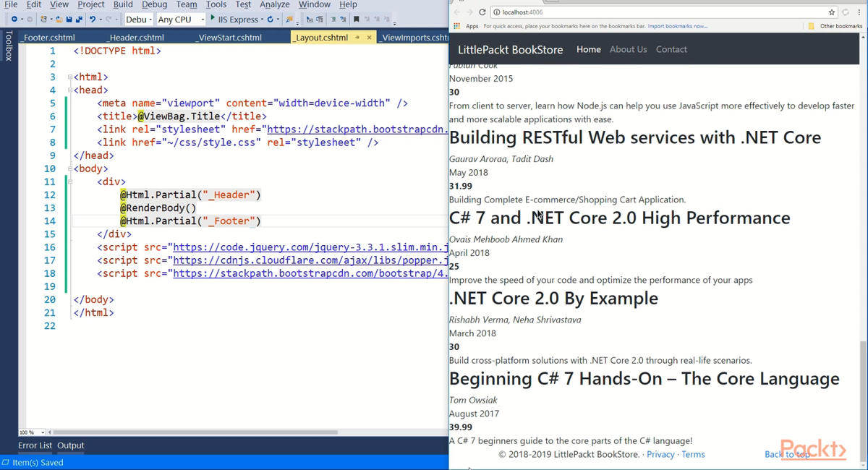Open the Other bookmarks folder
Viewport: 868px width, 470px height.
[x=835, y=26]
